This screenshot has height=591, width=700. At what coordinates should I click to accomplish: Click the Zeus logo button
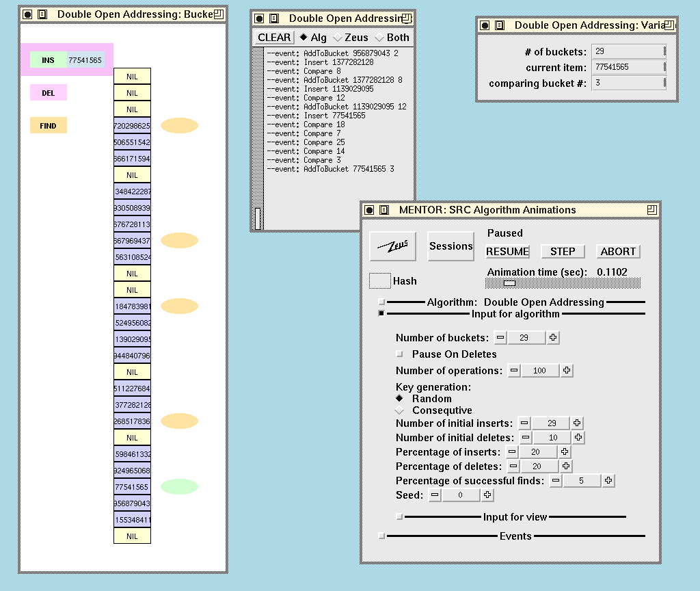click(393, 246)
